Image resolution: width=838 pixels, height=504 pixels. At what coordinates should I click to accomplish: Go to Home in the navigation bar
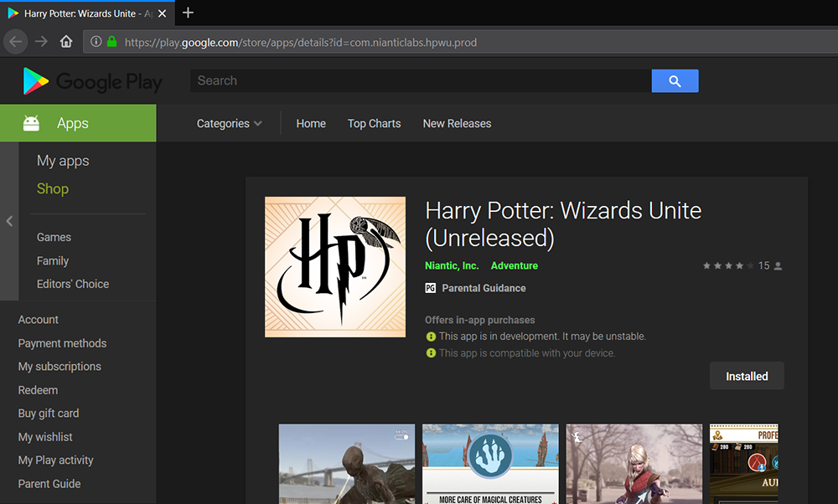(x=311, y=123)
